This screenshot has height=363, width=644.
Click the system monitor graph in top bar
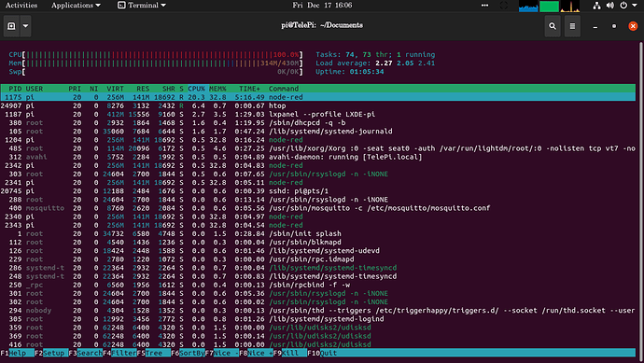click(x=549, y=7)
